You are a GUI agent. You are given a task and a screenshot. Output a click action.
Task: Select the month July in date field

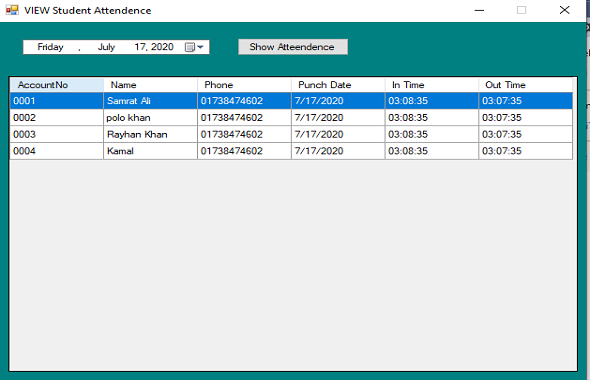[106, 47]
